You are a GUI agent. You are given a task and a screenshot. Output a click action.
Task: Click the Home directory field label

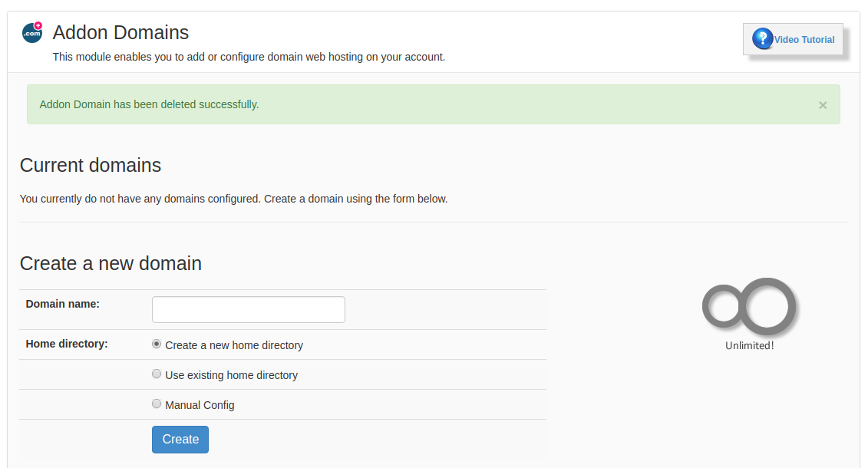coord(67,344)
